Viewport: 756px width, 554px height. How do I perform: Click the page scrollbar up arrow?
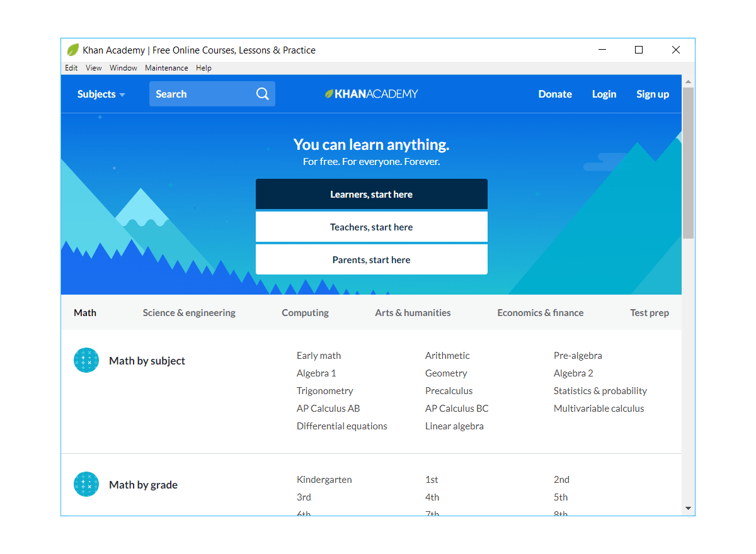click(x=688, y=82)
